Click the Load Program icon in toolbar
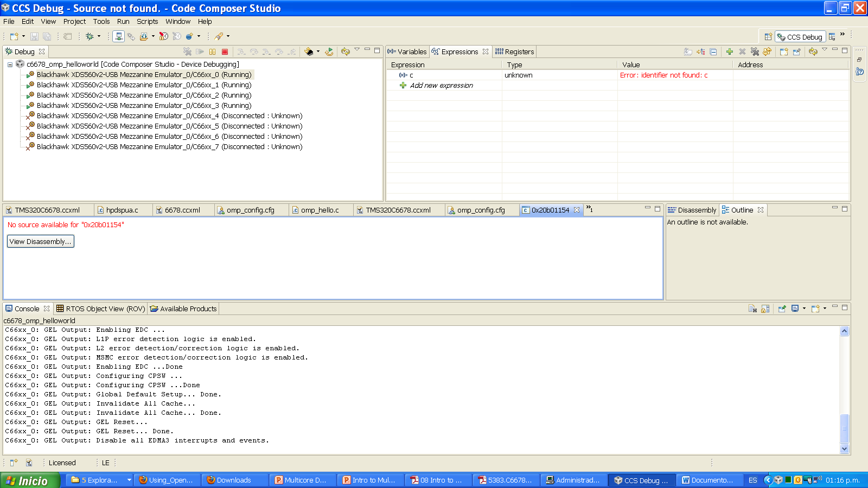The height and width of the screenshot is (488, 868). point(144,36)
